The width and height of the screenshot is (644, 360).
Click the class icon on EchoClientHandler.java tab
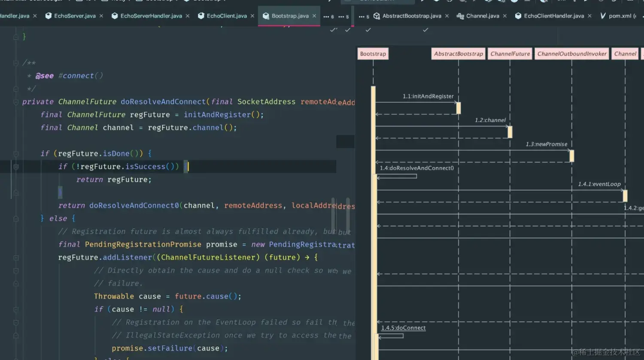click(x=518, y=16)
